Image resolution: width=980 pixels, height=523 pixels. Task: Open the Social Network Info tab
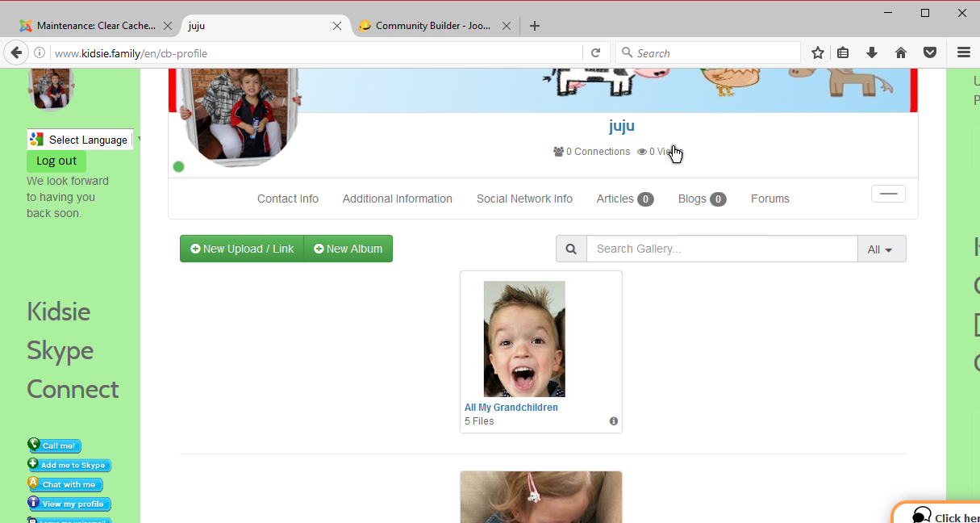(524, 199)
